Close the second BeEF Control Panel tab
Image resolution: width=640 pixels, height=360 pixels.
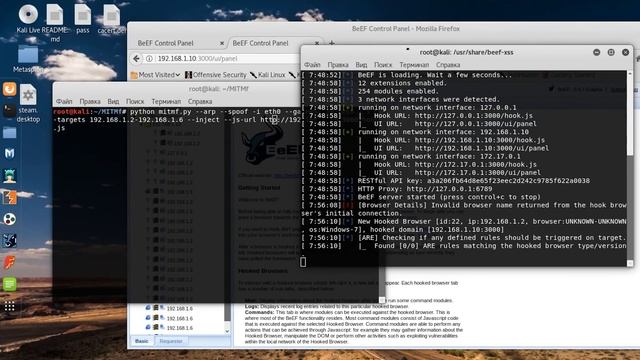[x=317, y=43]
